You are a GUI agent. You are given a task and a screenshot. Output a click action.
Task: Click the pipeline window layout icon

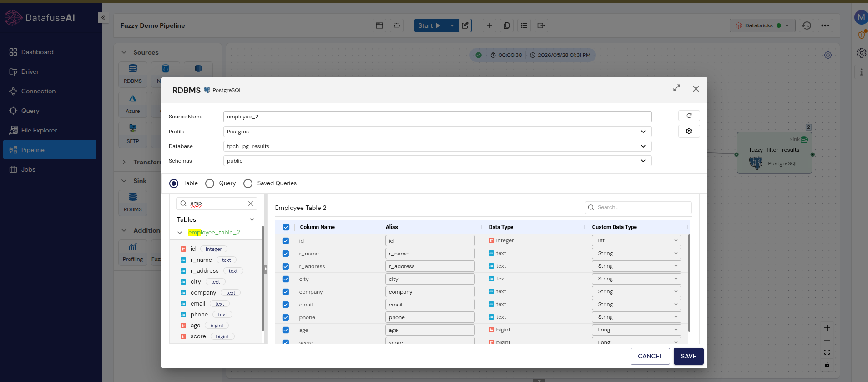tap(379, 25)
